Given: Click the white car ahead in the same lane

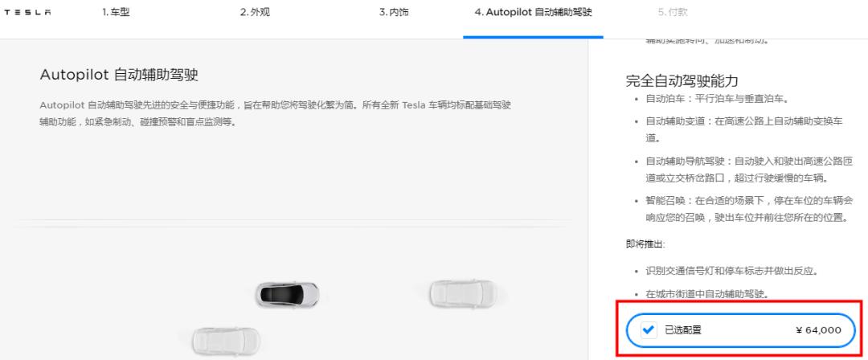Looking at the screenshot, I should coord(463,293).
